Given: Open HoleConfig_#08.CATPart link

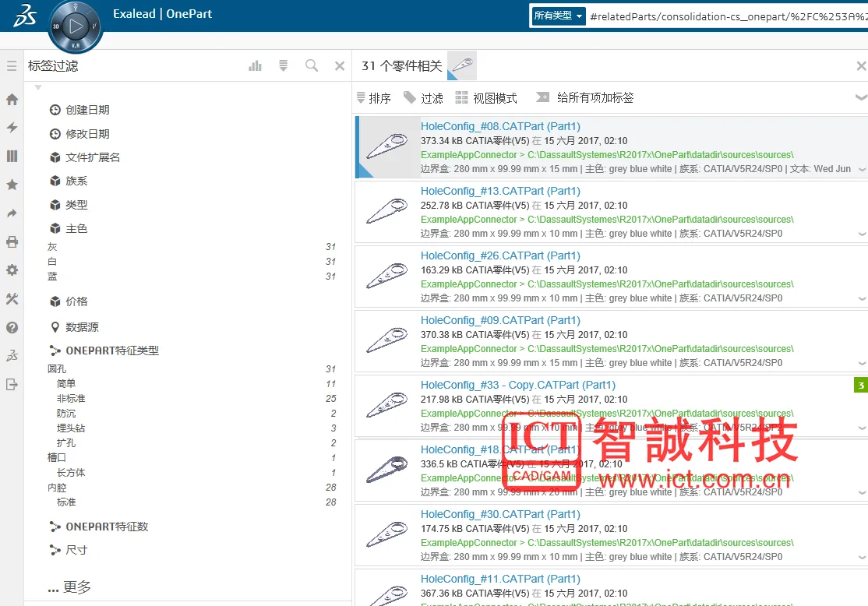Looking at the screenshot, I should [x=500, y=126].
